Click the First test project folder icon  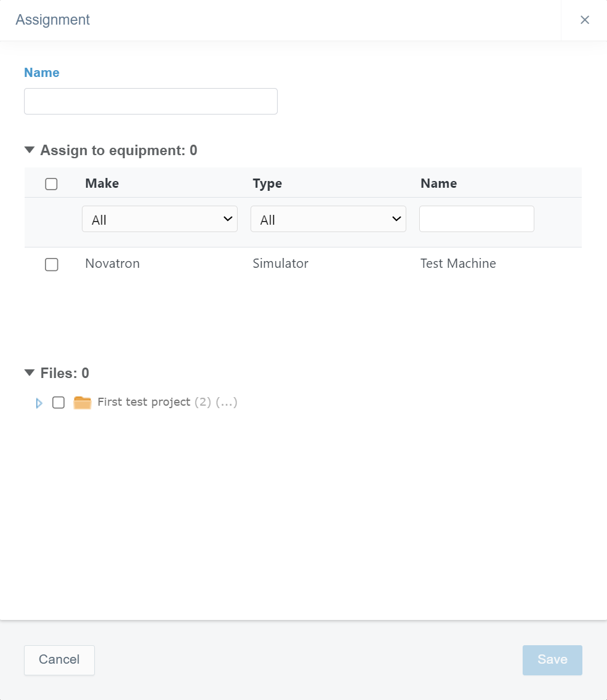pyautogui.click(x=82, y=403)
